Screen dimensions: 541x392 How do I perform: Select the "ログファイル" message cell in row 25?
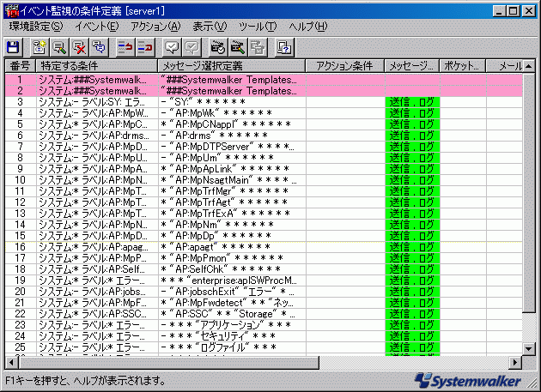232,347
